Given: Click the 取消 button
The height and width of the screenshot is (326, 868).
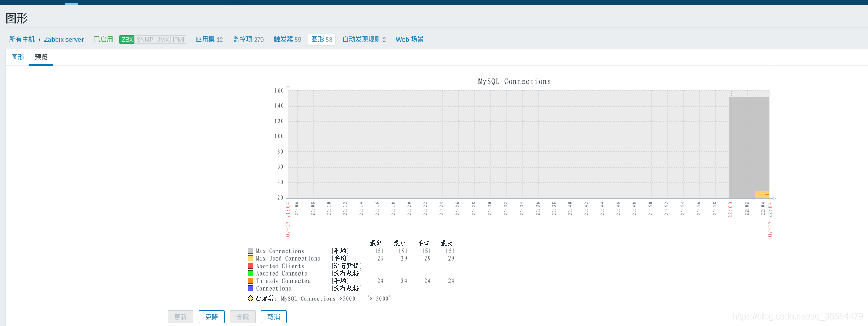Looking at the screenshot, I should (x=274, y=317).
